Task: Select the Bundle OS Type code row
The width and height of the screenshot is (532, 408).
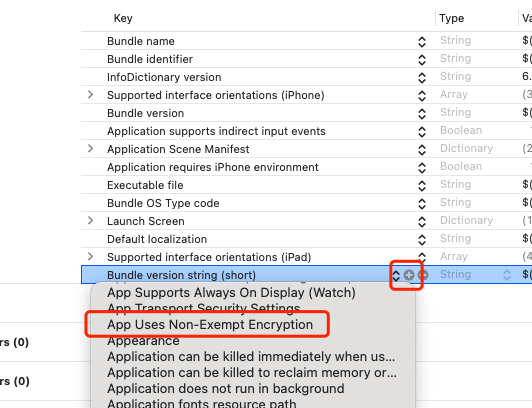Action: pyautogui.click(x=306, y=203)
